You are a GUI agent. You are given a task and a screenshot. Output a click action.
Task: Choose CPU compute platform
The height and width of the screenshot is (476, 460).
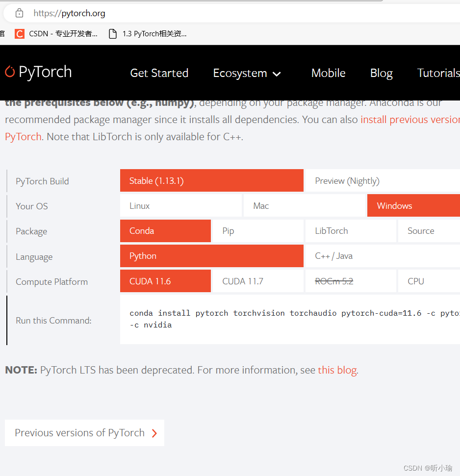tap(429, 281)
